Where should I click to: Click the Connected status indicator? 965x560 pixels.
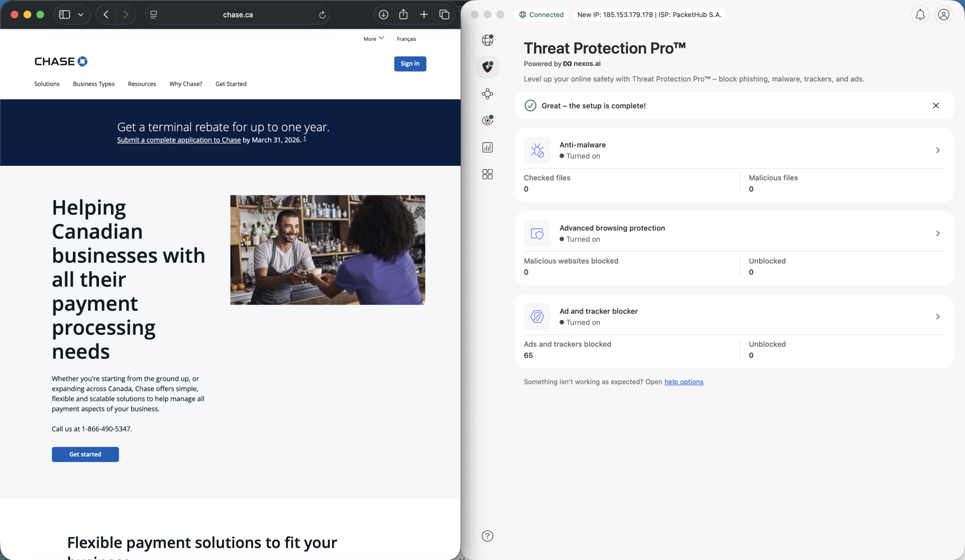(x=541, y=15)
